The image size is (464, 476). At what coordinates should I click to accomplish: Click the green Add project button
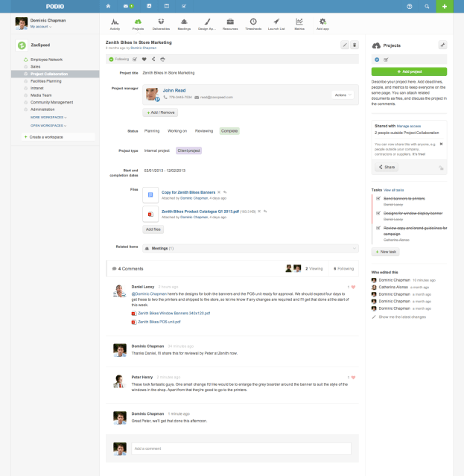click(x=409, y=72)
